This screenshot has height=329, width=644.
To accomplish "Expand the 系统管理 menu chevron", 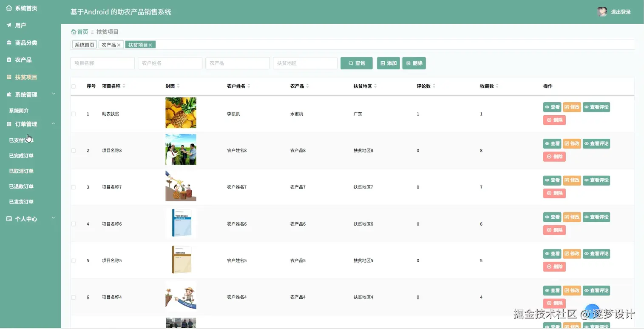I will (x=54, y=94).
